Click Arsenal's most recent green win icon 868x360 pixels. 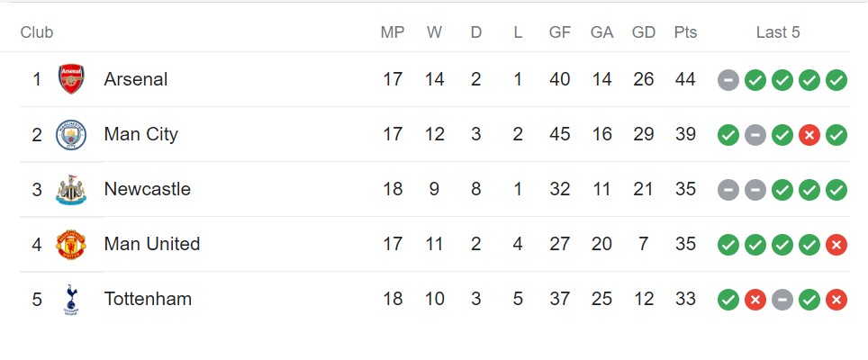836,80
